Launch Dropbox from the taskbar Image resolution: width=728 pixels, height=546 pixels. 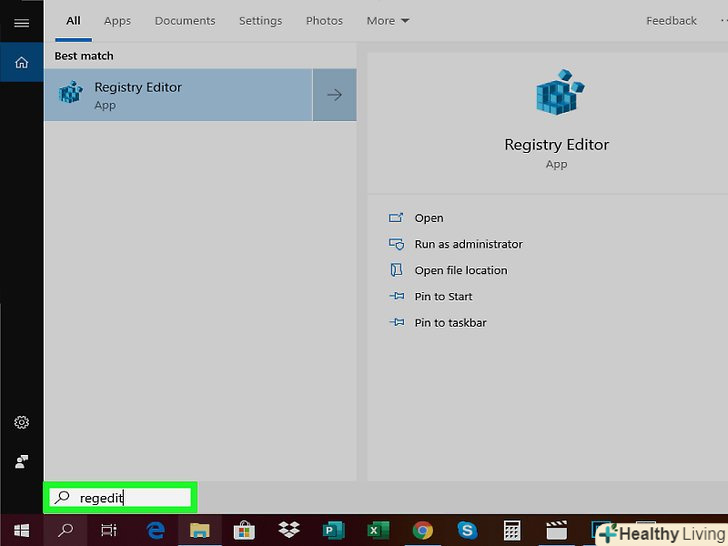coord(289,530)
